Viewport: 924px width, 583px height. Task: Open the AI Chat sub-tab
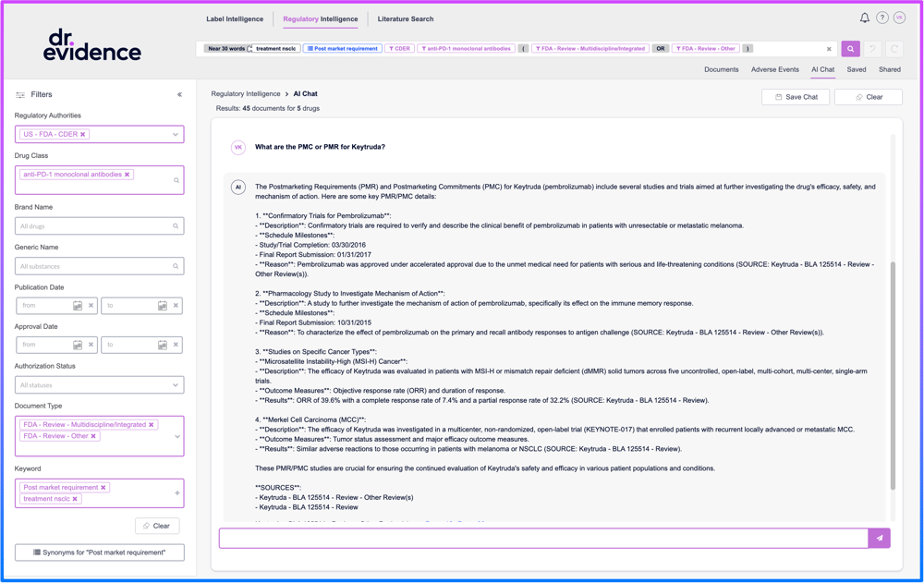point(822,69)
